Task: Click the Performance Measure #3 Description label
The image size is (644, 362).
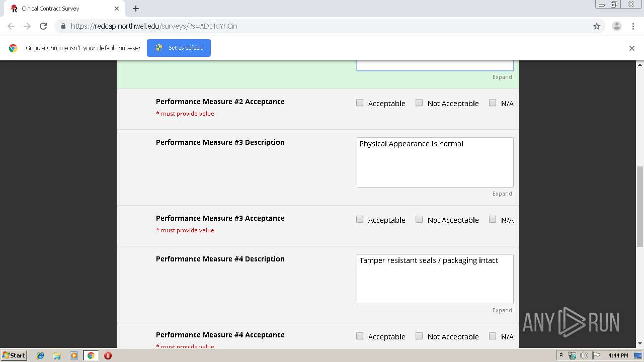Action: (x=220, y=142)
